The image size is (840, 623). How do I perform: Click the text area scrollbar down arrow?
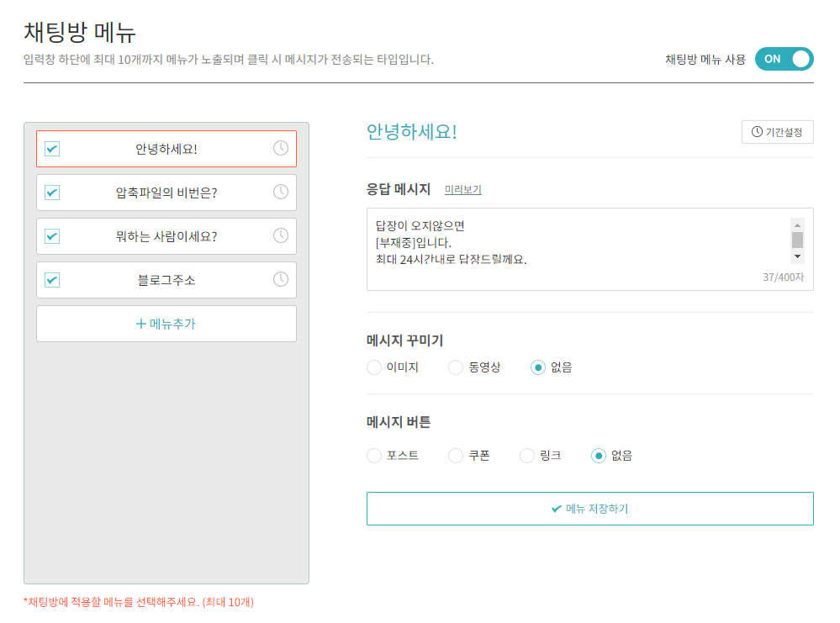[x=797, y=256]
